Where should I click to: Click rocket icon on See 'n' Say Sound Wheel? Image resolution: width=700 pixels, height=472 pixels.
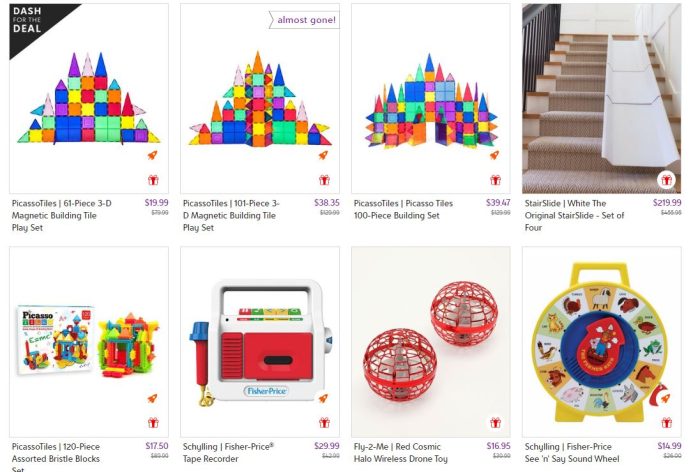(x=665, y=398)
